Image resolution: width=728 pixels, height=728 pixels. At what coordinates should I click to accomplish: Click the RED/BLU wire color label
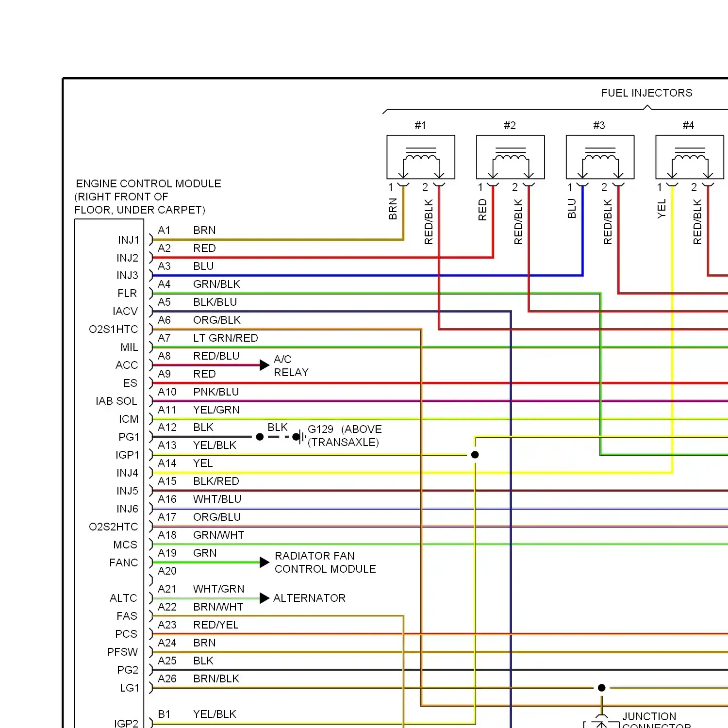pyautogui.click(x=216, y=356)
